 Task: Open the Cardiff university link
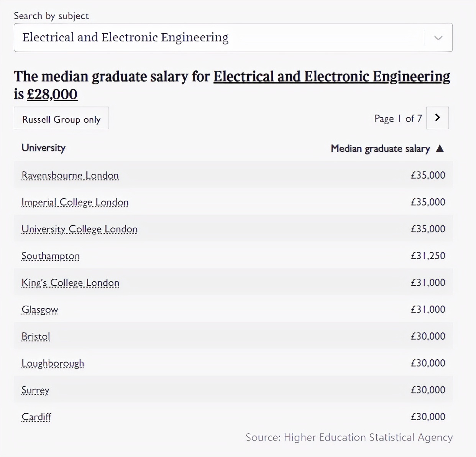(36, 417)
